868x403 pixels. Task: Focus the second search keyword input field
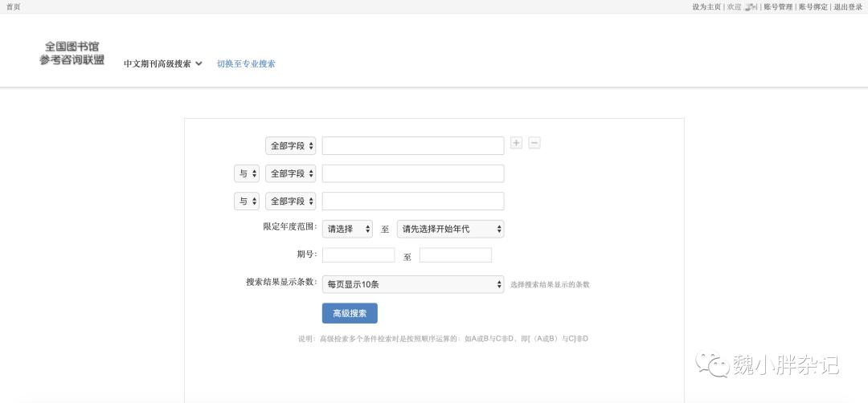[413, 173]
